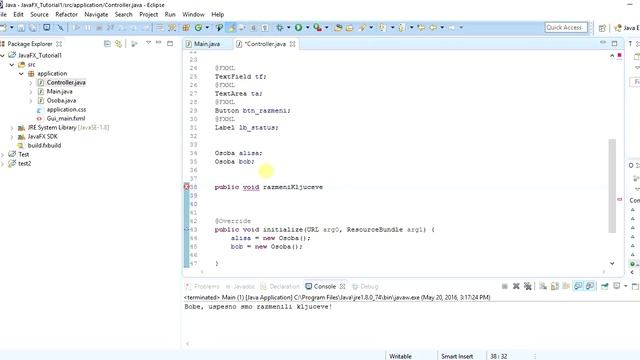Select build.fxbuild file in tree

pyautogui.click(x=44, y=145)
